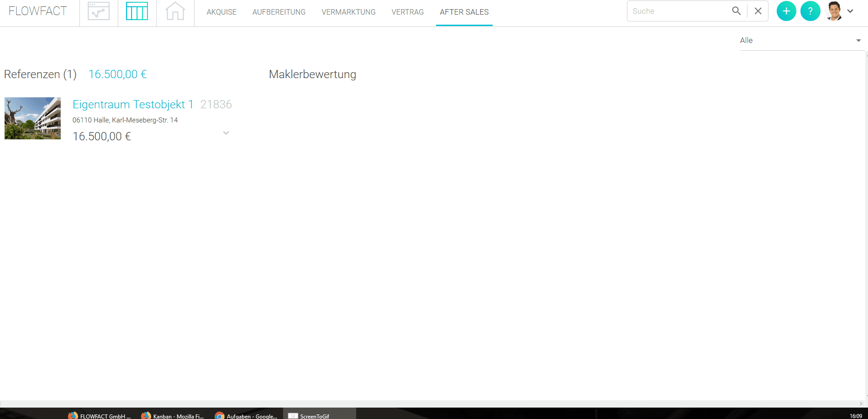Focus the Suche search input field
The width and height of the screenshot is (868, 419).
click(678, 11)
